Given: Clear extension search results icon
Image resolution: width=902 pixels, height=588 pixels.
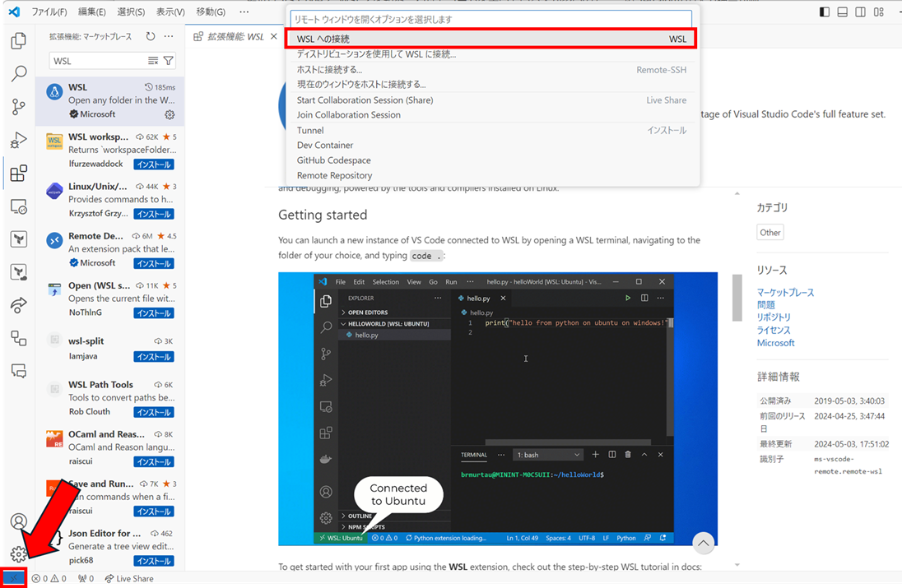Looking at the screenshot, I should pyautogui.click(x=153, y=60).
